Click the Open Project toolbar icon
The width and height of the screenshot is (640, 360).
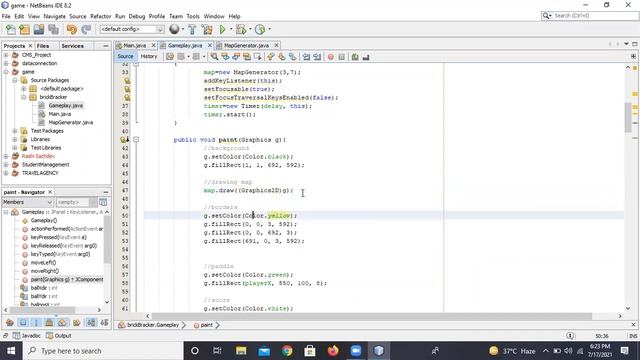tap(39, 29)
